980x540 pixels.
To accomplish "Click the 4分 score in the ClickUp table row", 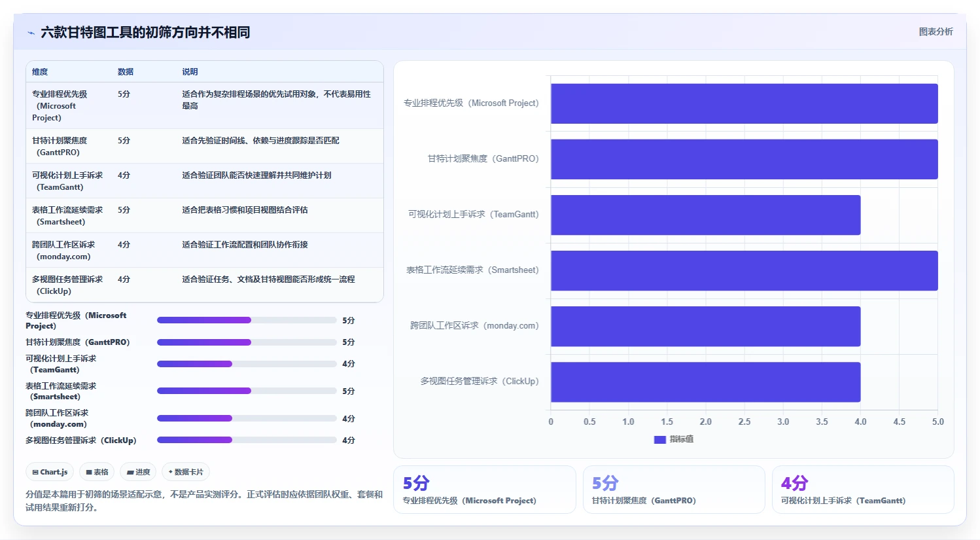I will 124,279.
